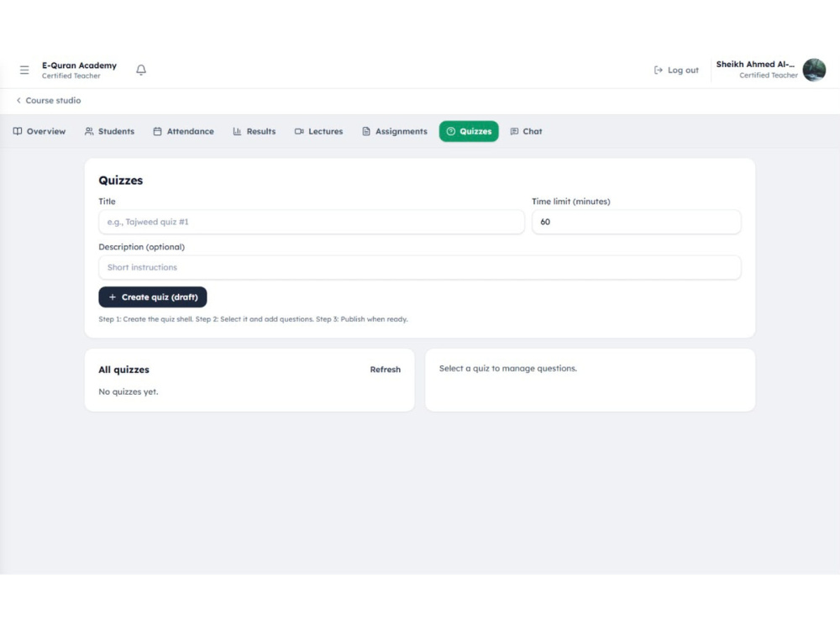Open Sheikh Ahmed profile avatar
The image size is (840, 630).
[814, 70]
